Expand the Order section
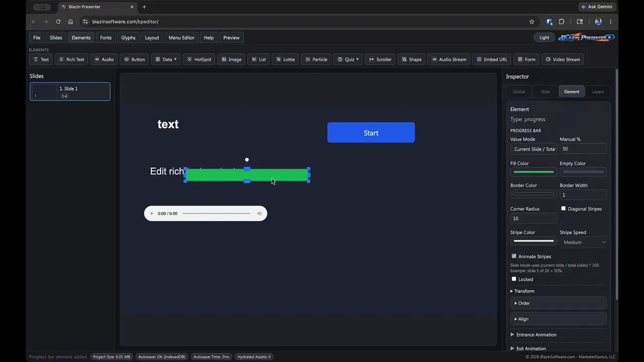The height and width of the screenshot is (362, 644). pyautogui.click(x=558, y=303)
